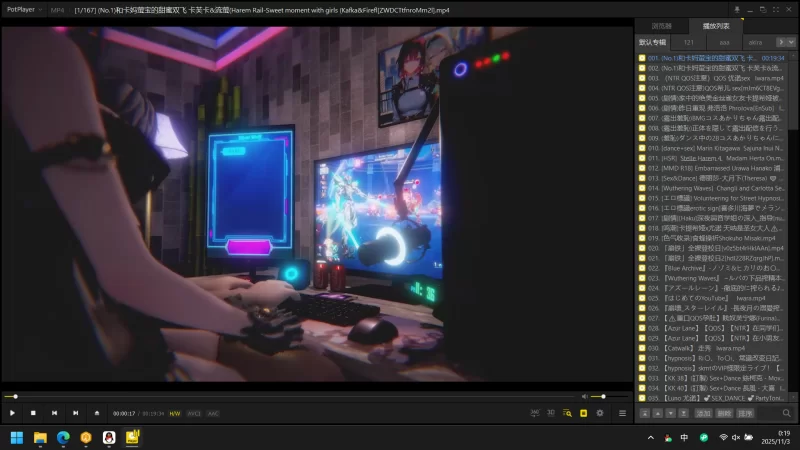Click the 添加 add button
Screen dimensions: 800x450
704,413
